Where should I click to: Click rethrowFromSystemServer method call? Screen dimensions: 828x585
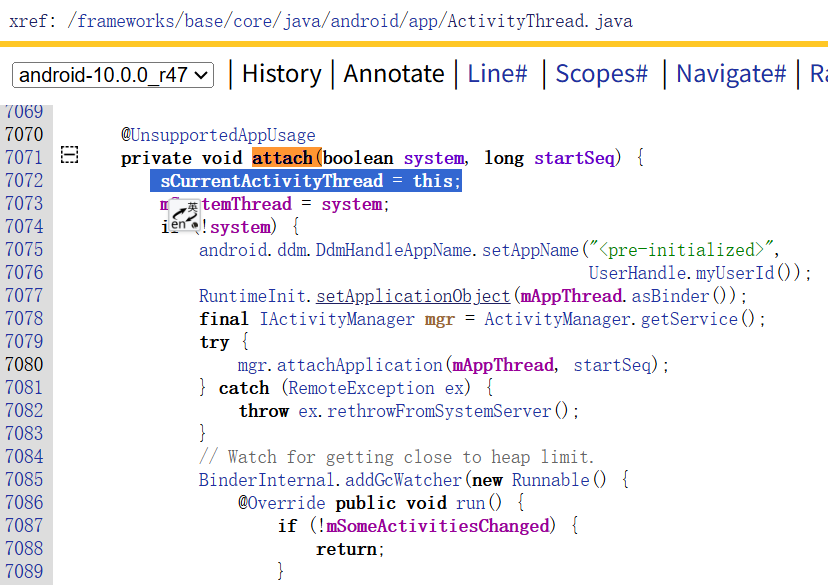[439, 411]
